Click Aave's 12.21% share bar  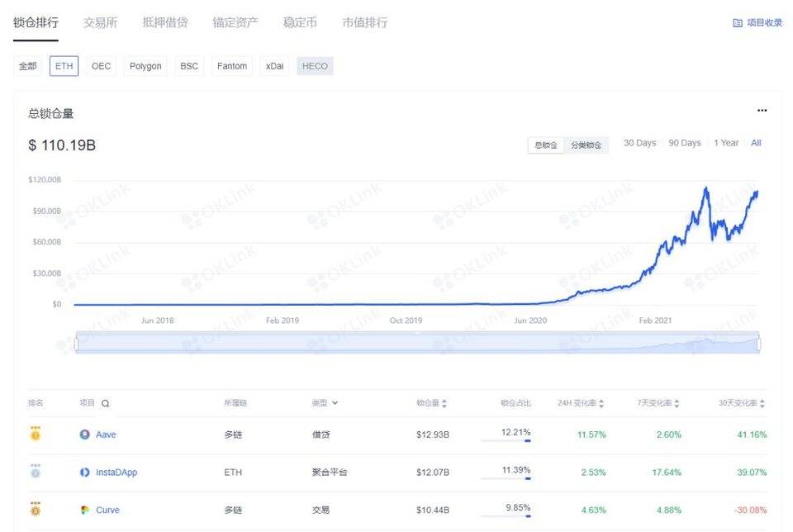coord(506,441)
